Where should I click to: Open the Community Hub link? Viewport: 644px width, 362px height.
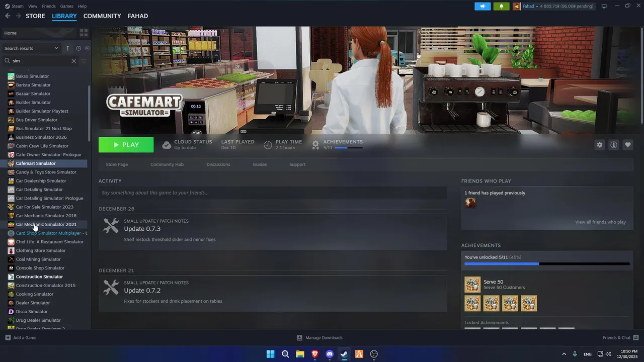[167, 164]
